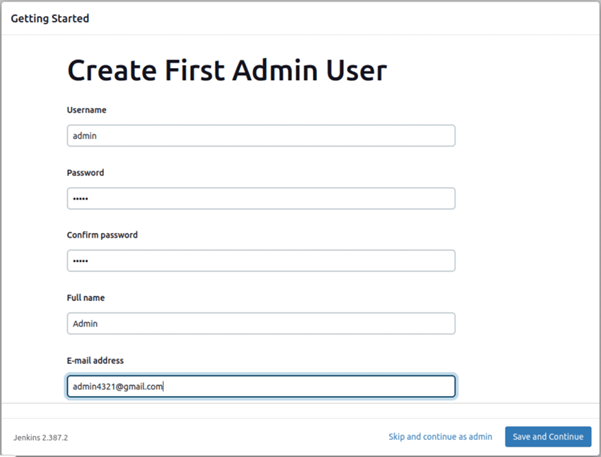601x457 pixels.
Task: Click the Full name text box
Action: (261, 323)
